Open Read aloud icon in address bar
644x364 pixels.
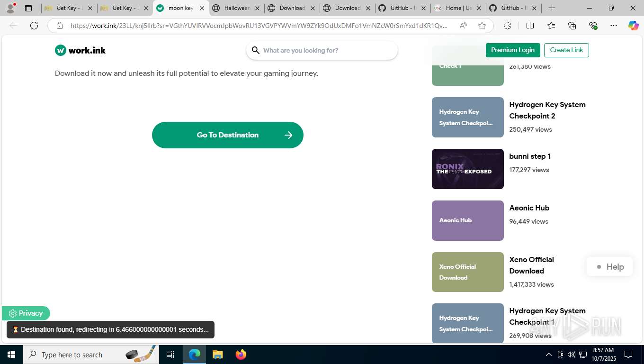[463, 26]
